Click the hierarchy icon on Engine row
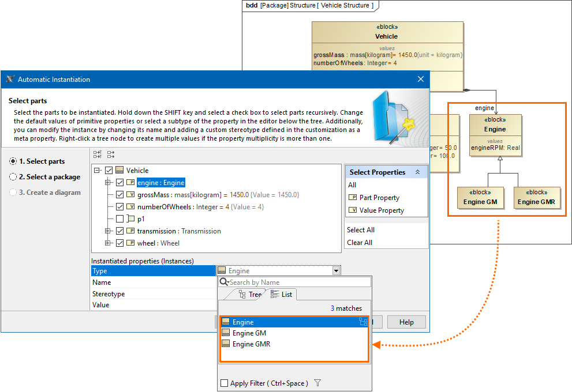This screenshot has height=392, width=572. (363, 322)
